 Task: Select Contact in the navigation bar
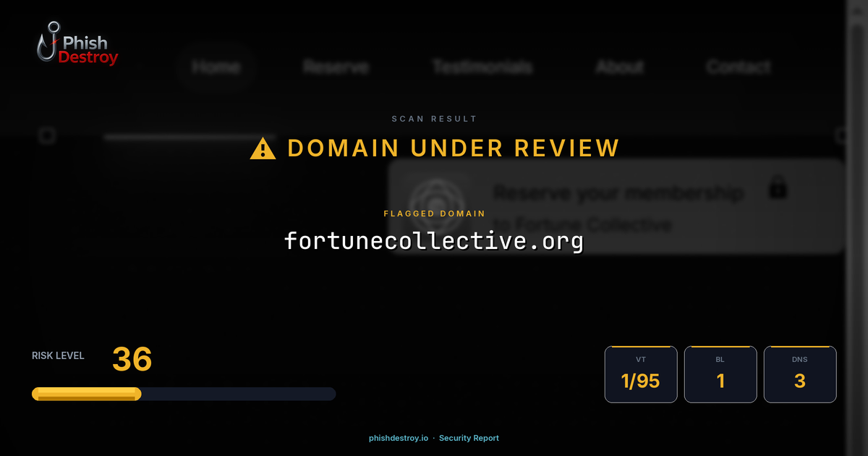pos(738,67)
